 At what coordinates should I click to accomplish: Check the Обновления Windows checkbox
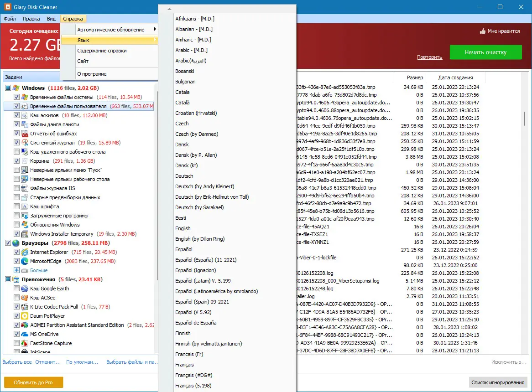click(16, 225)
